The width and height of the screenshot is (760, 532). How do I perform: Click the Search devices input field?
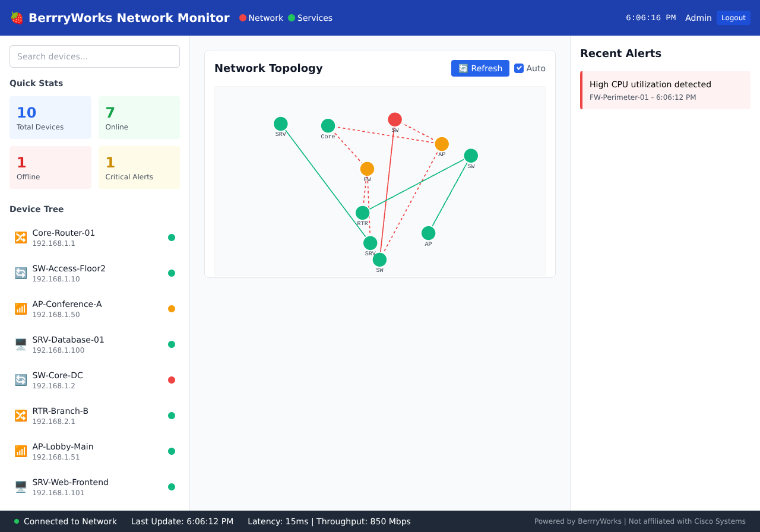94,56
